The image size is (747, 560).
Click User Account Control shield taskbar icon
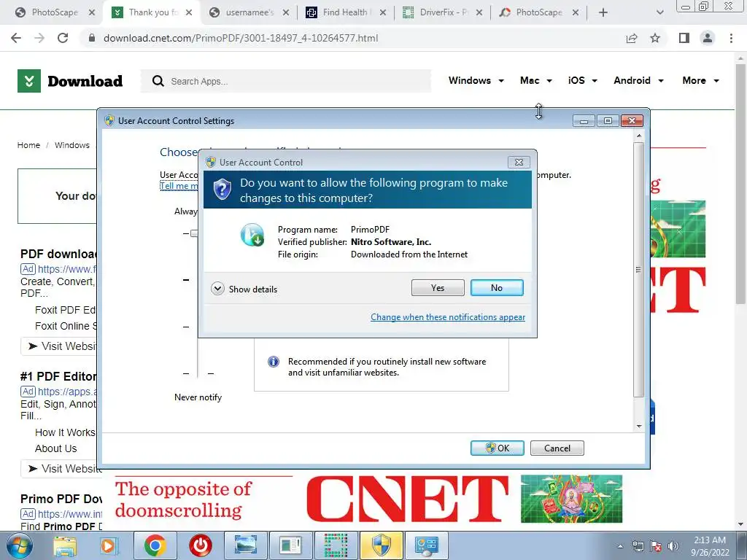[381, 545]
